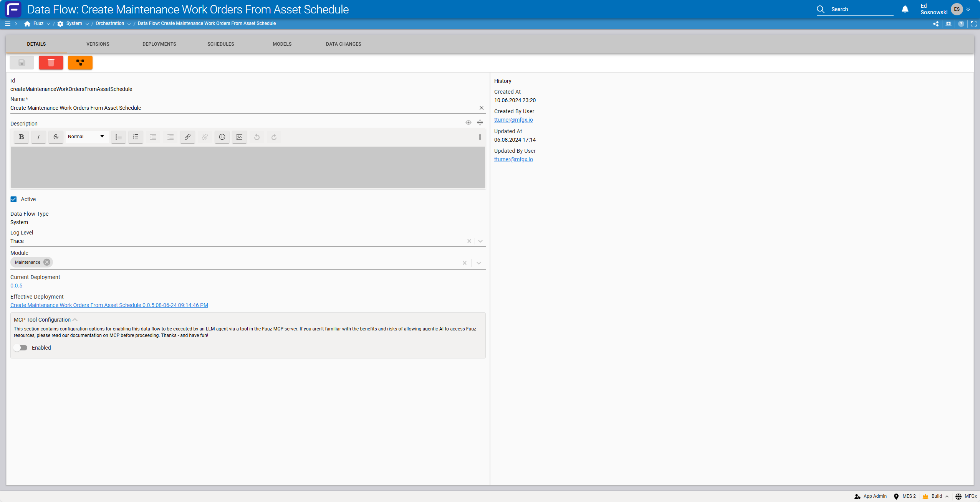980x502 pixels.
Task: Toggle description preview eye icon
Action: [468, 122]
